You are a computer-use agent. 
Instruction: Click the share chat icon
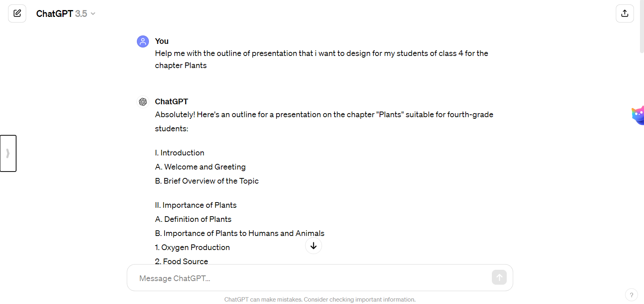point(625,13)
